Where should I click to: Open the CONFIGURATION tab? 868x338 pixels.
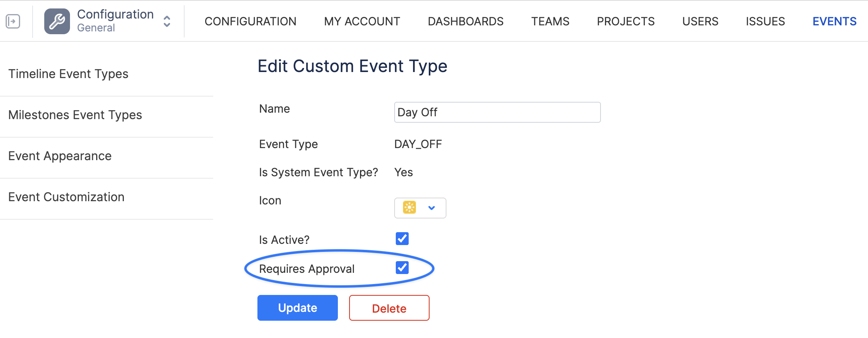point(250,21)
